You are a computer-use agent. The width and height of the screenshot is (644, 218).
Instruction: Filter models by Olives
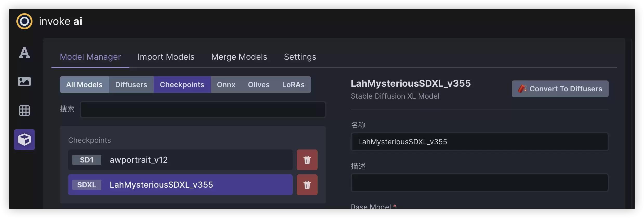(x=259, y=85)
